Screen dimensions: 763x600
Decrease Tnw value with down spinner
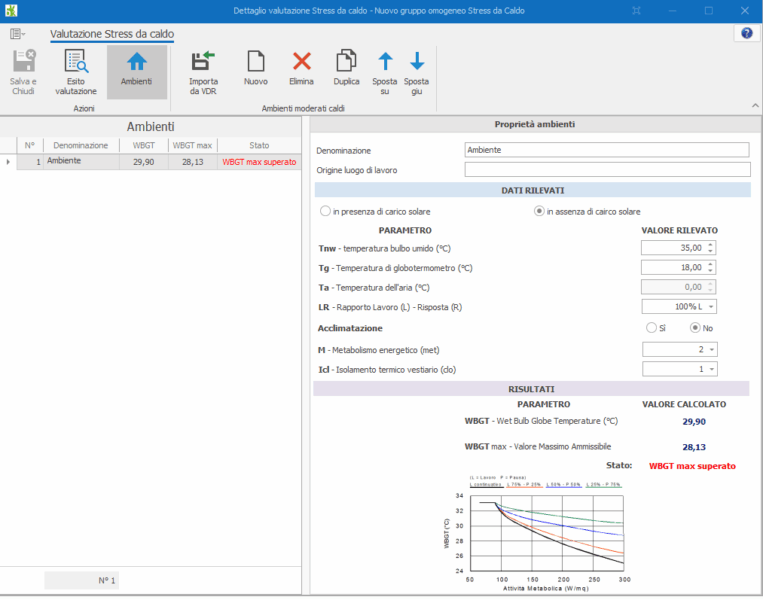pyautogui.click(x=710, y=251)
